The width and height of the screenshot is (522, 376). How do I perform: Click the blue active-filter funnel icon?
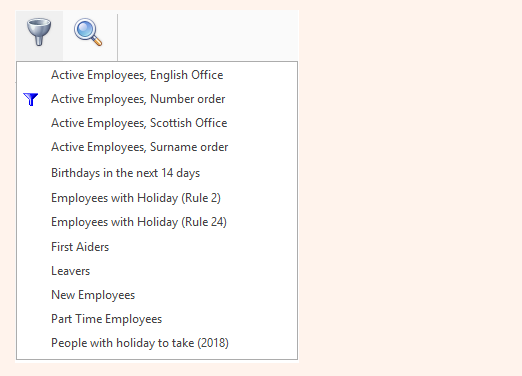(31, 99)
